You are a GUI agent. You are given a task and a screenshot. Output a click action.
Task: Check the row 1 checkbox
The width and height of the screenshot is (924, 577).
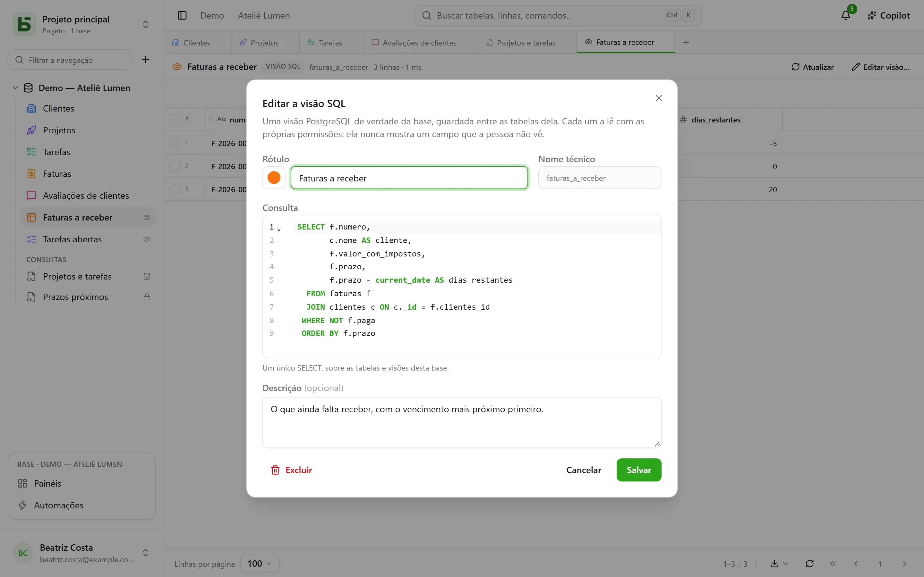[x=175, y=143]
